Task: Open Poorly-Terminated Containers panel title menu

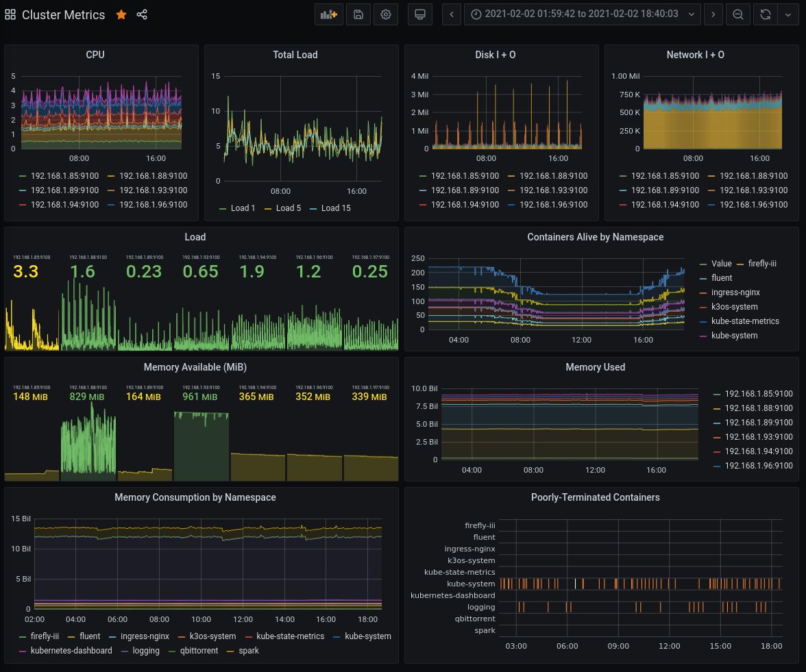Action: tap(595, 497)
